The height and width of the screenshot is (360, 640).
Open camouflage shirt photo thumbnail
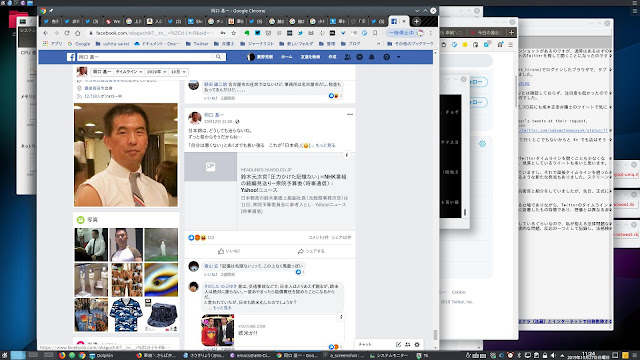click(126, 315)
